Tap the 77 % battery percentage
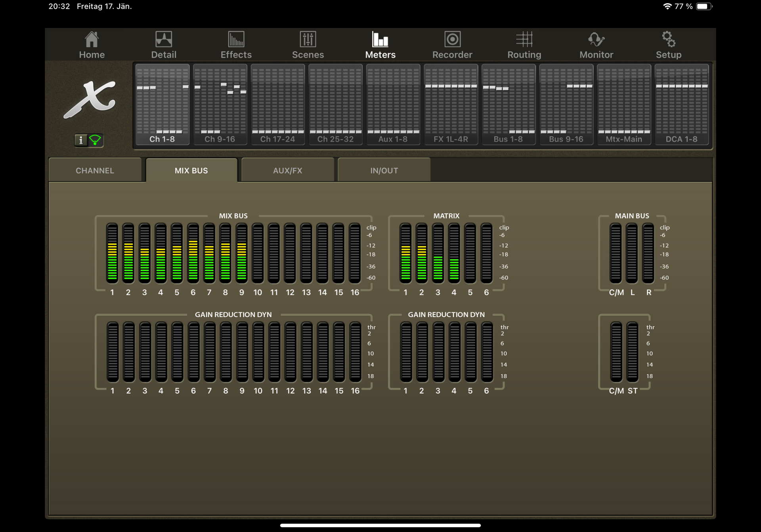Viewport: 761px width, 532px height. tap(684, 6)
